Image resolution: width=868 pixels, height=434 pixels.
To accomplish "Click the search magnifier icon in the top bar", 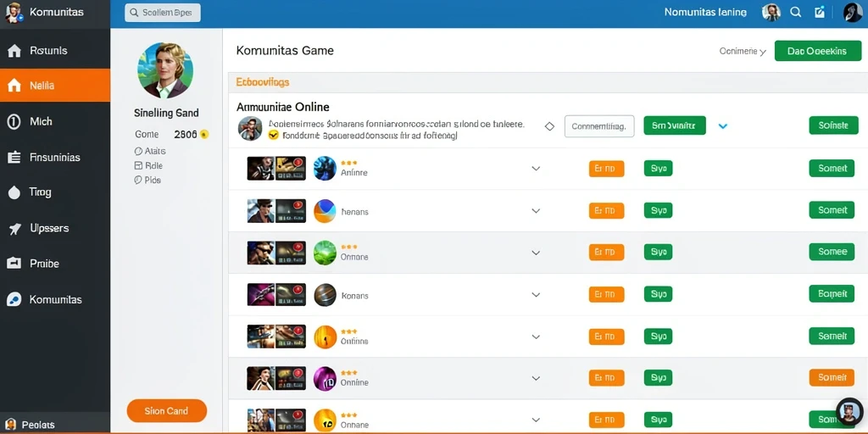I will click(795, 12).
